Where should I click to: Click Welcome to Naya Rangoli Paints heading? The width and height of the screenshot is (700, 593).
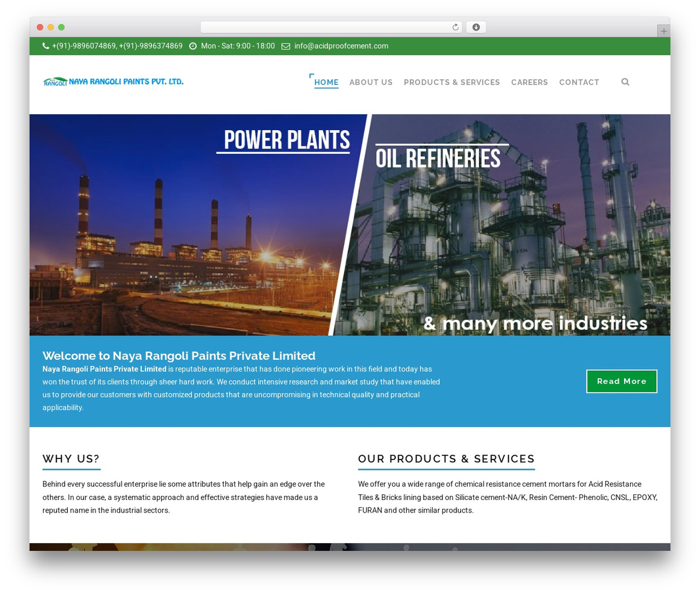pyautogui.click(x=179, y=356)
